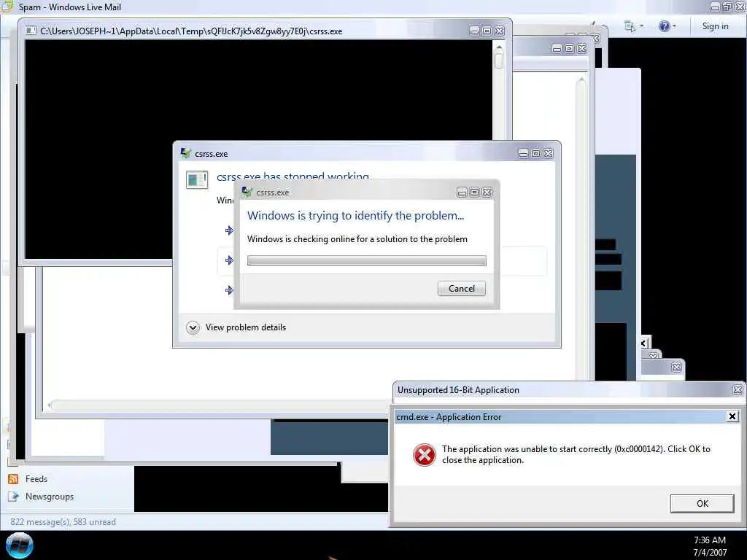Close the 'csrss.exe has stopped working' dialog

pos(548,153)
